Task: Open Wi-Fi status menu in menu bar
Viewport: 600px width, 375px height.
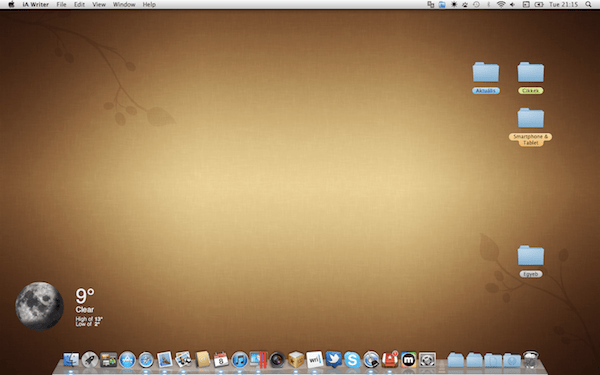Action: 501,5
